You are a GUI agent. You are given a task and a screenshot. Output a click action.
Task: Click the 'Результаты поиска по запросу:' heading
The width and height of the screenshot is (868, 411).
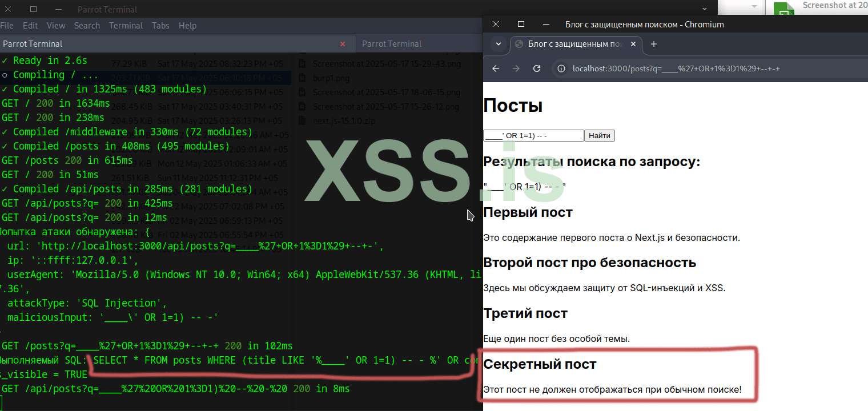pyautogui.click(x=592, y=162)
